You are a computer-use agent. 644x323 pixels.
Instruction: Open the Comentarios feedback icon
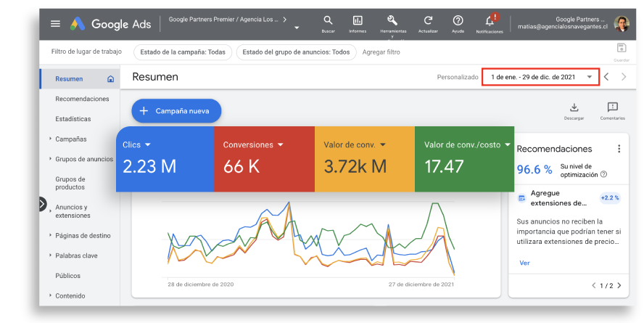click(612, 107)
